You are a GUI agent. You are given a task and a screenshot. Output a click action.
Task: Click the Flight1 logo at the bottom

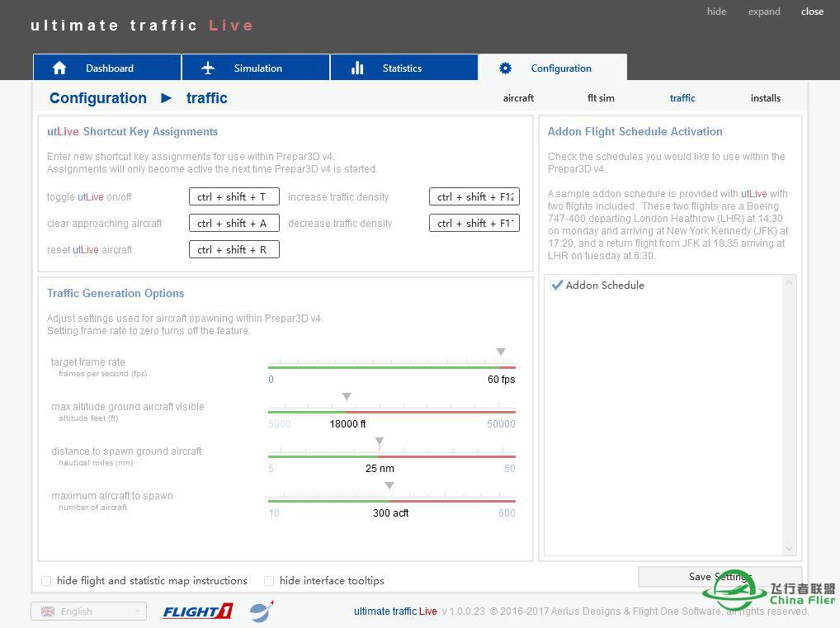197,611
